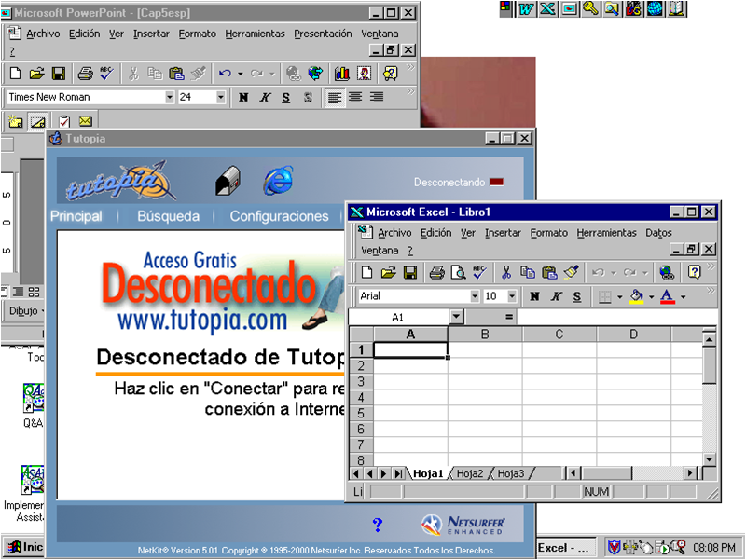Viewport: 746px width, 560px height.
Task: Create a new workbook with Excel's New icon
Action: coord(366,272)
